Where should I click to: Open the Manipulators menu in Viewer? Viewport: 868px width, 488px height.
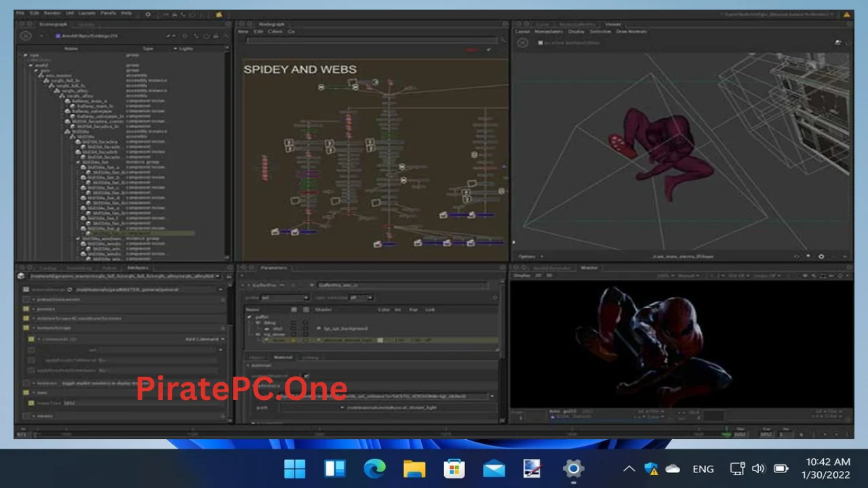pyautogui.click(x=548, y=31)
